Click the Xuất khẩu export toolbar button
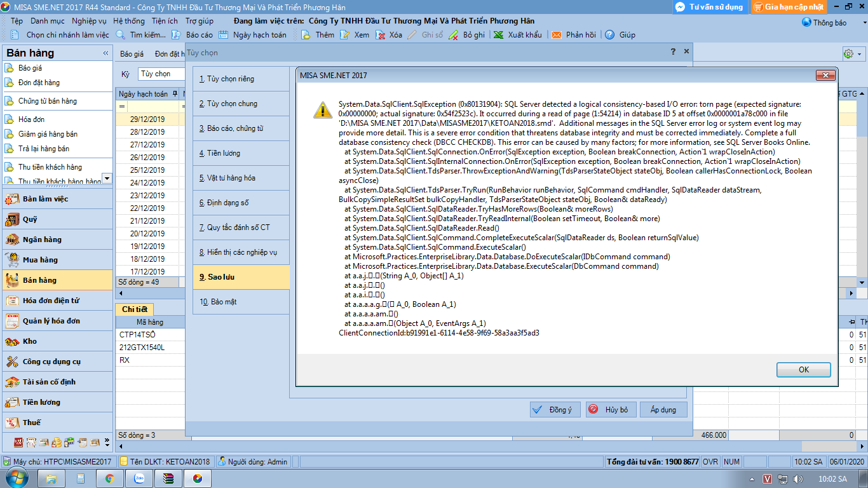Viewport: 868px width, 488px height. pyautogui.click(x=518, y=35)
